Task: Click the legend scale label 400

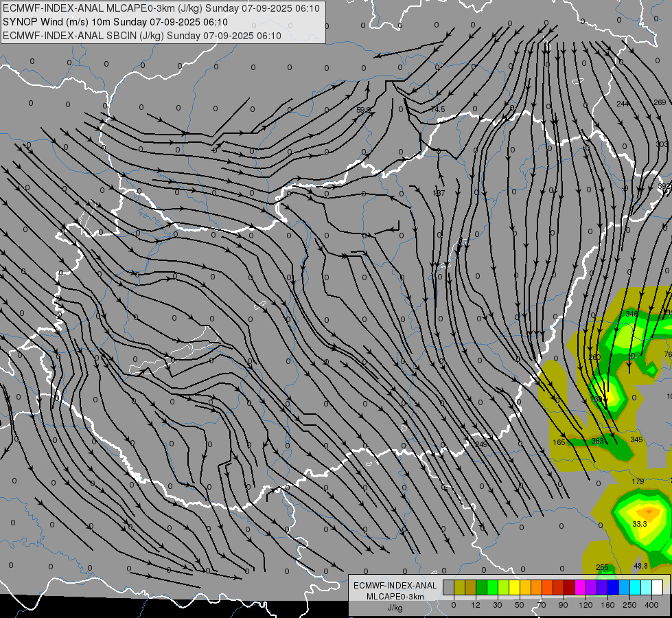Action: click(651, 605)
